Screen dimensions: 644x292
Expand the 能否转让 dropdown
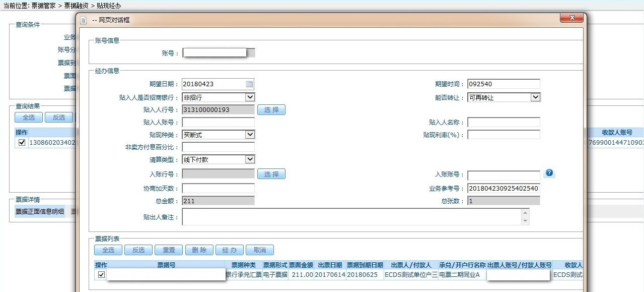[535, 97]
